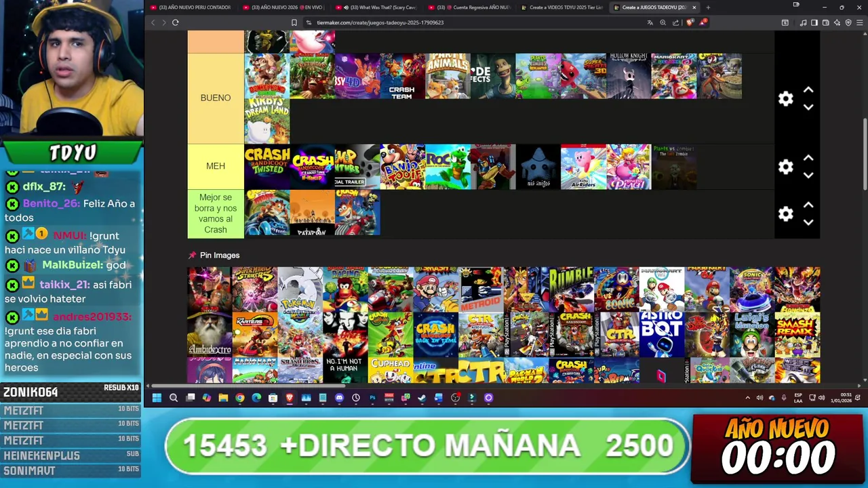The width and height of the screenshot is (868, 488).
Task: Open Windows taskbar search
Action: (x=174, y=398)
